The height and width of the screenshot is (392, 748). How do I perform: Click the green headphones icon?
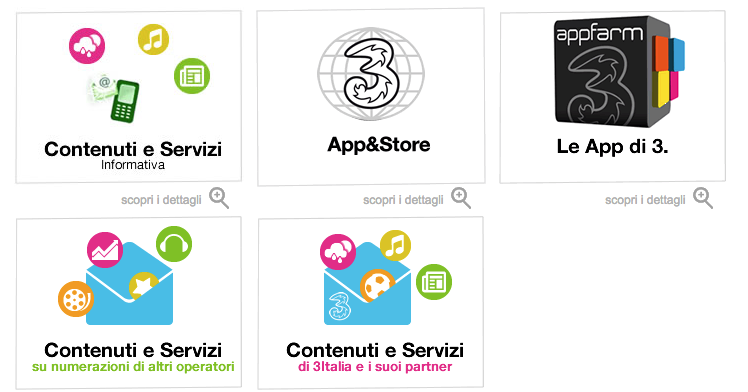(x=174, y=244)
